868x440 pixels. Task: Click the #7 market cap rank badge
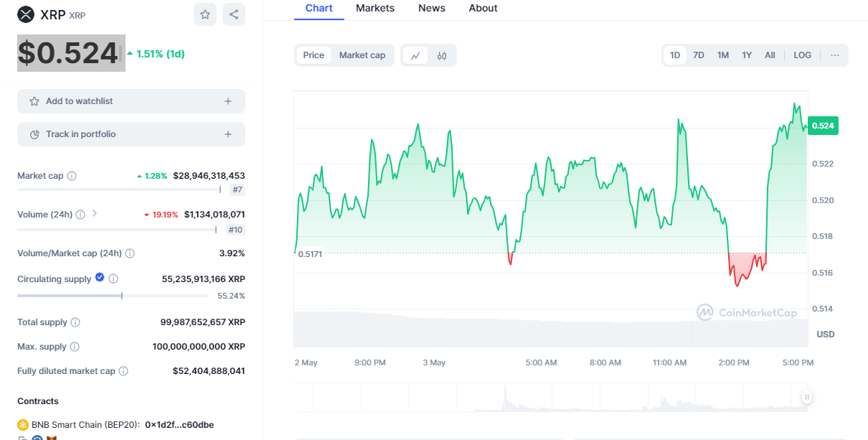[237, 190]
